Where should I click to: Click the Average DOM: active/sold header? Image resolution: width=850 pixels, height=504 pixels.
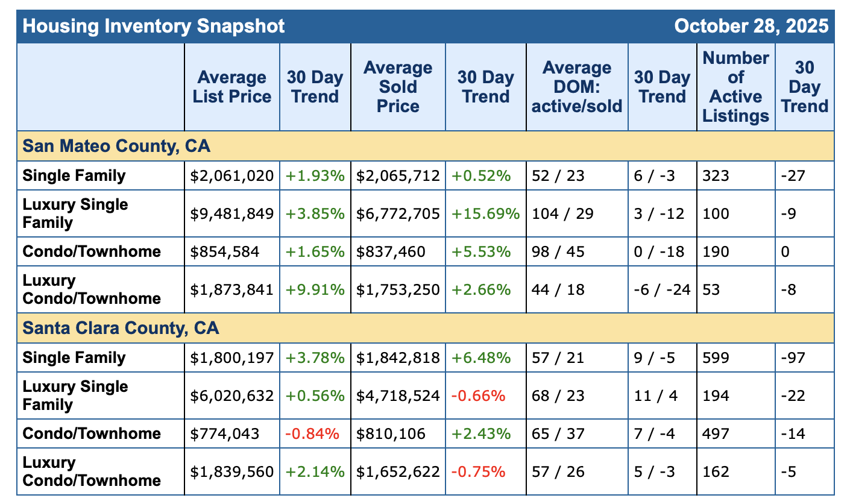tap(577, 87)
